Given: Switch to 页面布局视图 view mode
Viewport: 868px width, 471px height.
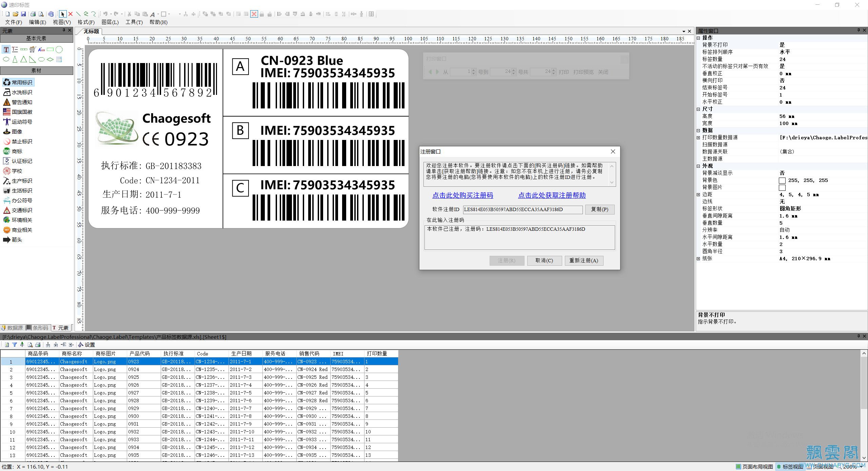Looking at the screenshot, I should (x=754, y=467).
